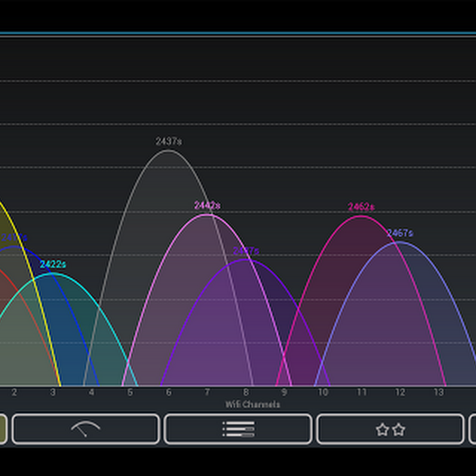Select the pink 2442s network label
Image resolution: width=476 pixels, height=476 pixels.
tap(207, 206)
